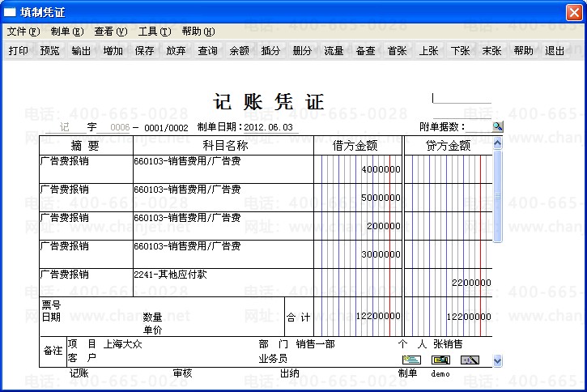Screen dimensions: 587x392
Task: Click 输出 to export the voucher
Action: click(x=81, y=50)
